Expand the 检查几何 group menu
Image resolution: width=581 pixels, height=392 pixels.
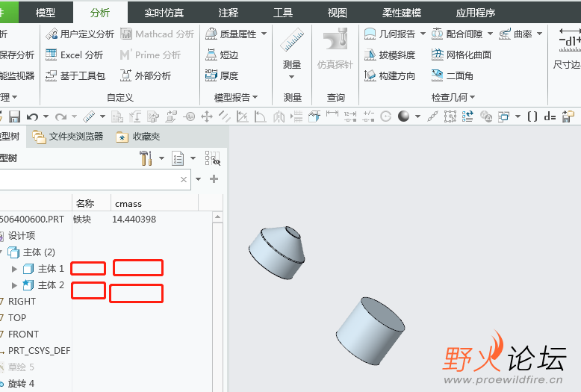453,98
